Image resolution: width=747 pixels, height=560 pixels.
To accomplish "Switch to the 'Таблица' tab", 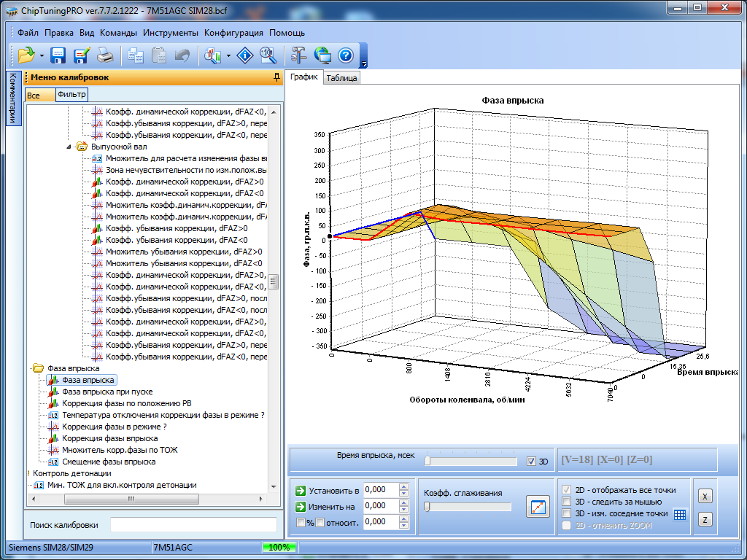I will pos(341,78).
